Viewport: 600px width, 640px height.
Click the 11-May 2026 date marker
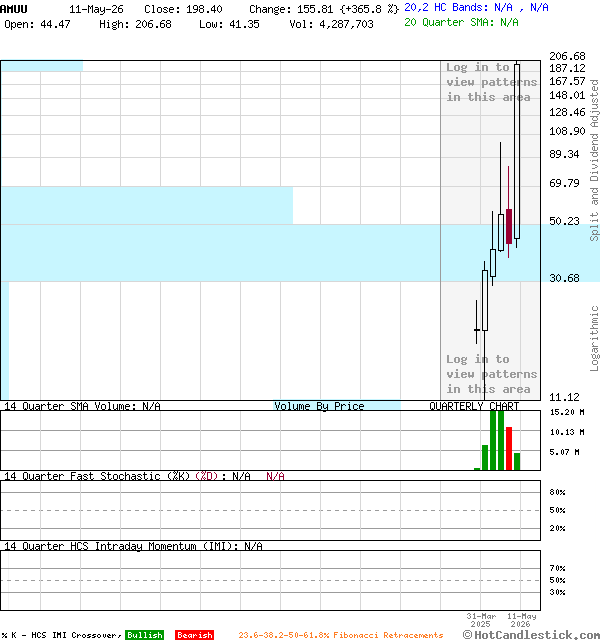click(x=521, y=620)
